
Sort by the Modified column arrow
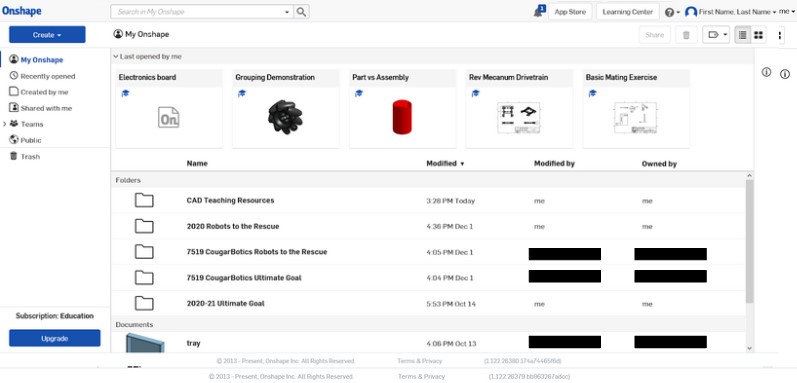point(462,164)
